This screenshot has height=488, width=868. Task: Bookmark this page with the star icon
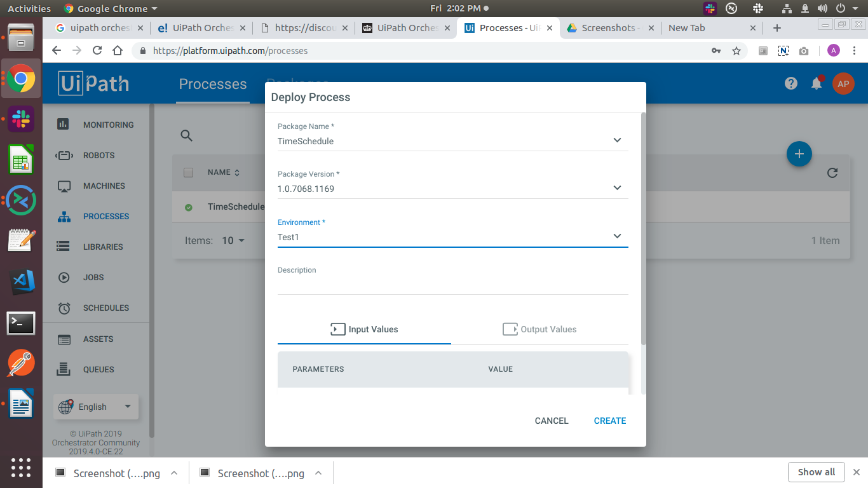[736, 51]
